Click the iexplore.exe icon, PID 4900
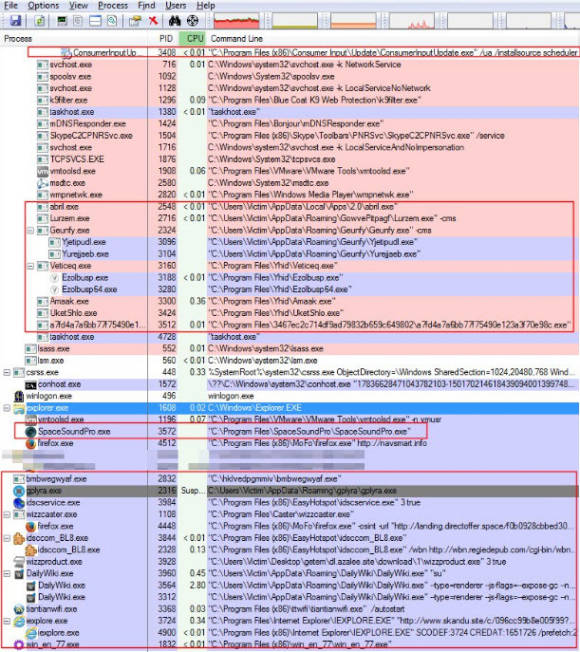Viewport: 580px width, 652px height. 31,633
